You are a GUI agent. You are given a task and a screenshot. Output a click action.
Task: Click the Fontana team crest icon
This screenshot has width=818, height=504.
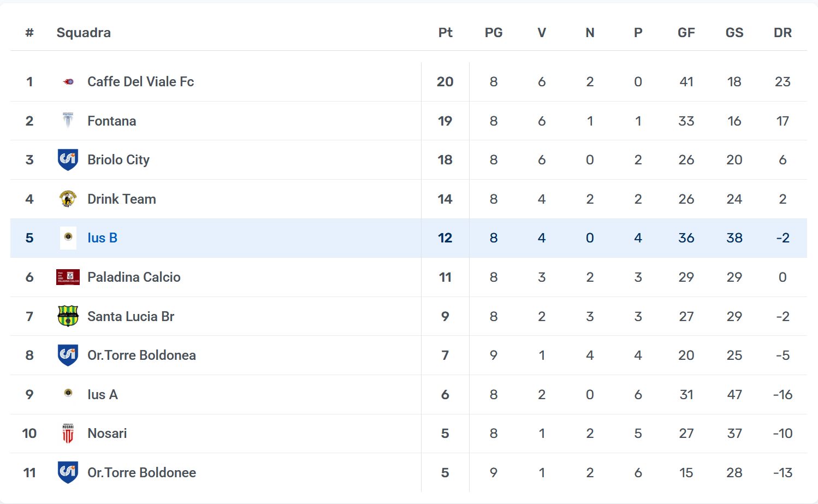click(68, 121)
